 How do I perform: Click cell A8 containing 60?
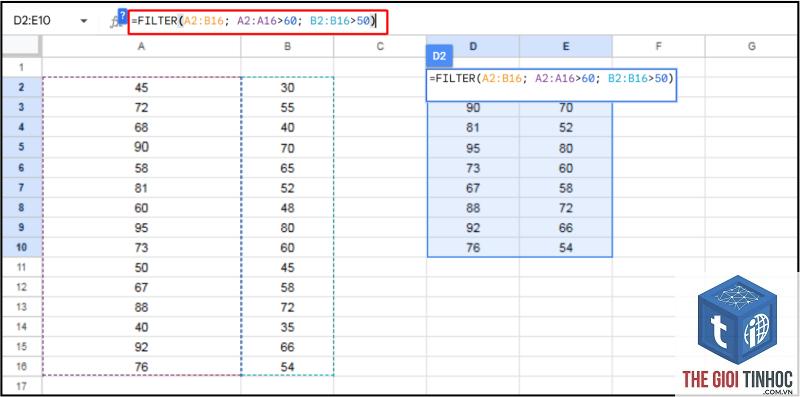click(x=141, y=208)
